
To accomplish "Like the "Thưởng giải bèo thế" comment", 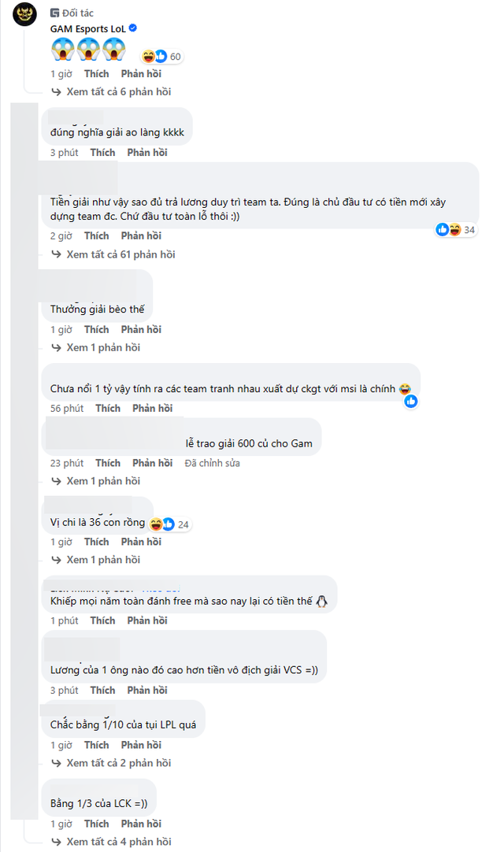I will [96, 330].
